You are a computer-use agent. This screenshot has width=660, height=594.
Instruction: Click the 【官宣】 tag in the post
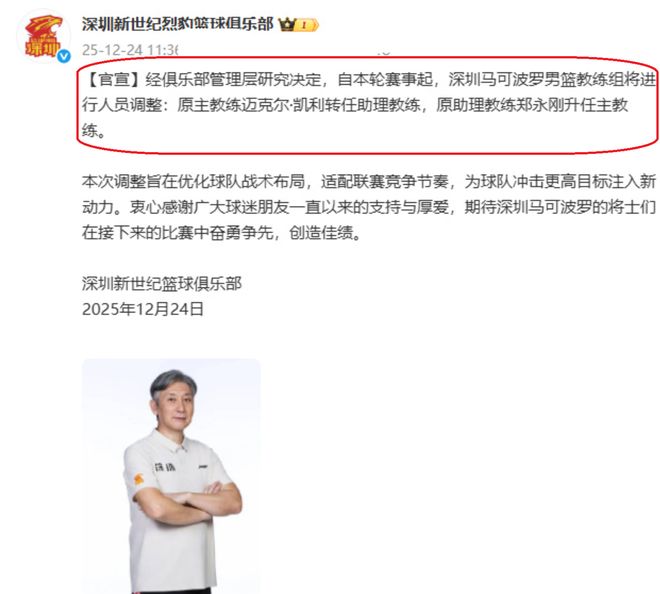coord(114,79)
